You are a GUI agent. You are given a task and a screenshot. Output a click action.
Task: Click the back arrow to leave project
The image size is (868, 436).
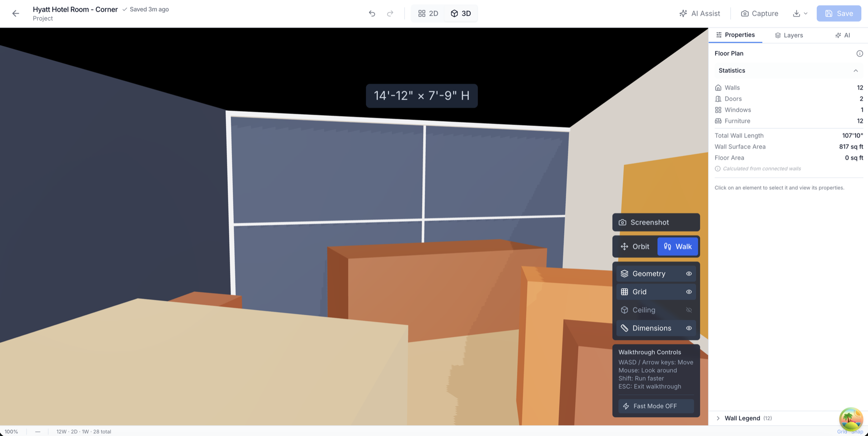(x=16, y=14)
